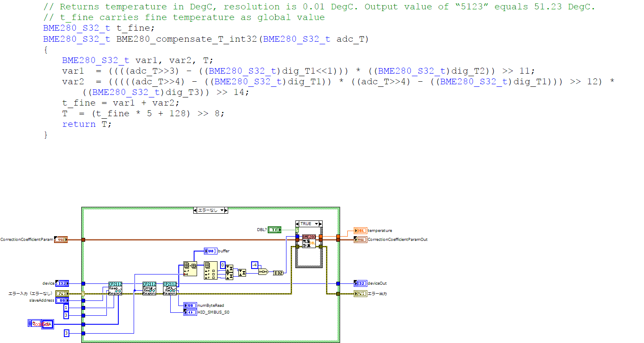This screenshot has width=644, height=343.
Task: Select the HID_SMBUS_S0 indicator terminal
Action: 190,312
